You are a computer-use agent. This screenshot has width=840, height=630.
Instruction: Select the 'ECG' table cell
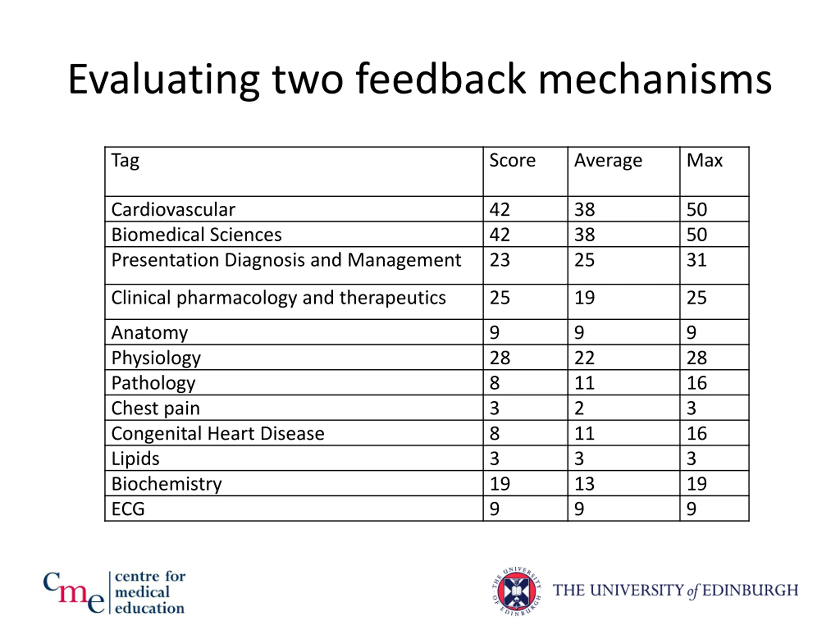[x=128, y=509]
